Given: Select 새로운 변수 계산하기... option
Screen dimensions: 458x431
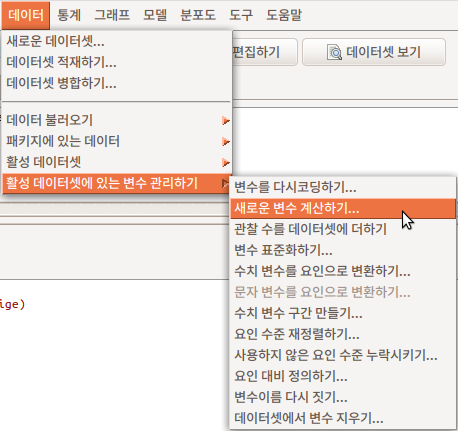Looking at the screenshot, I should tap(343, 208).
